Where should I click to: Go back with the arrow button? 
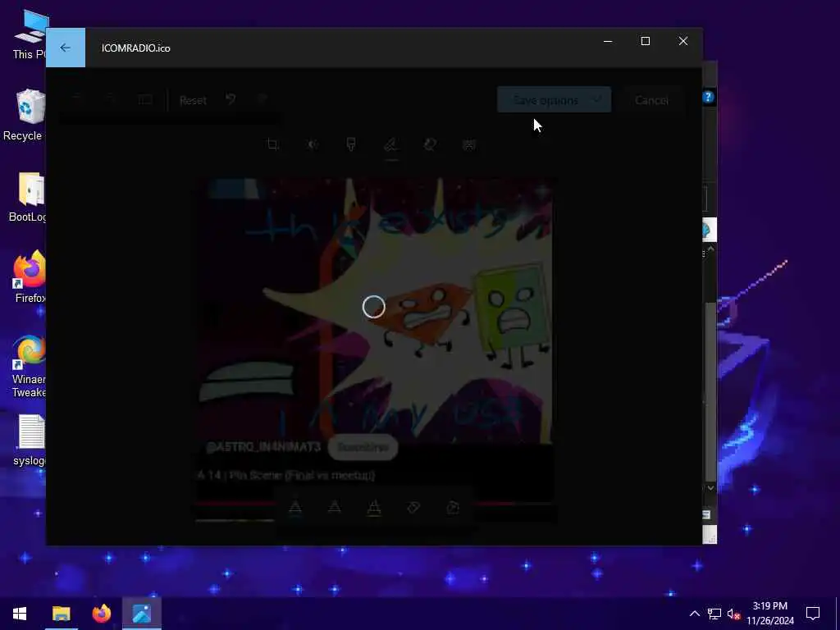(66, 48)
